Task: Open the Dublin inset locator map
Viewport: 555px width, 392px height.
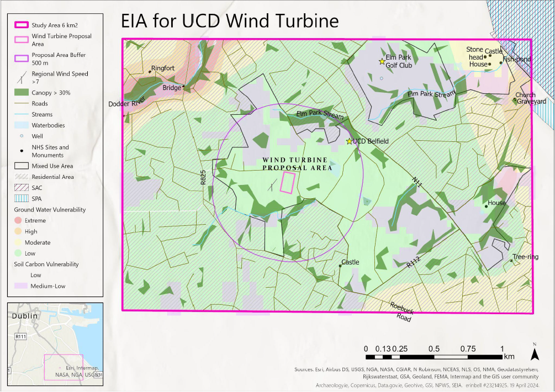Action: [54, 343]
